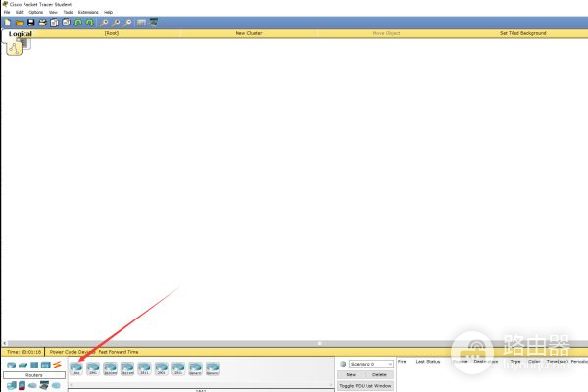
Task: Click the scenario info circle icon
Action: 343,364
